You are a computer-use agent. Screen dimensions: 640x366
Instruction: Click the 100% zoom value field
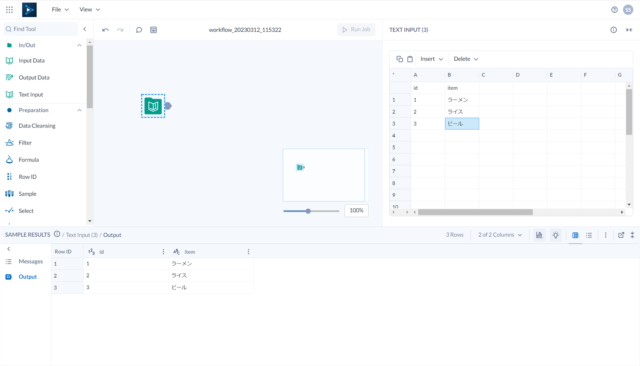tap(356, 211)
